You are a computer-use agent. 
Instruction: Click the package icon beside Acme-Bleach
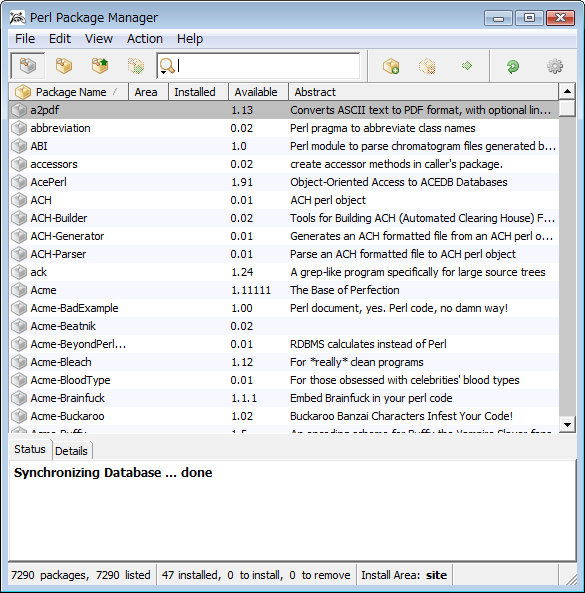pos(19,362)
